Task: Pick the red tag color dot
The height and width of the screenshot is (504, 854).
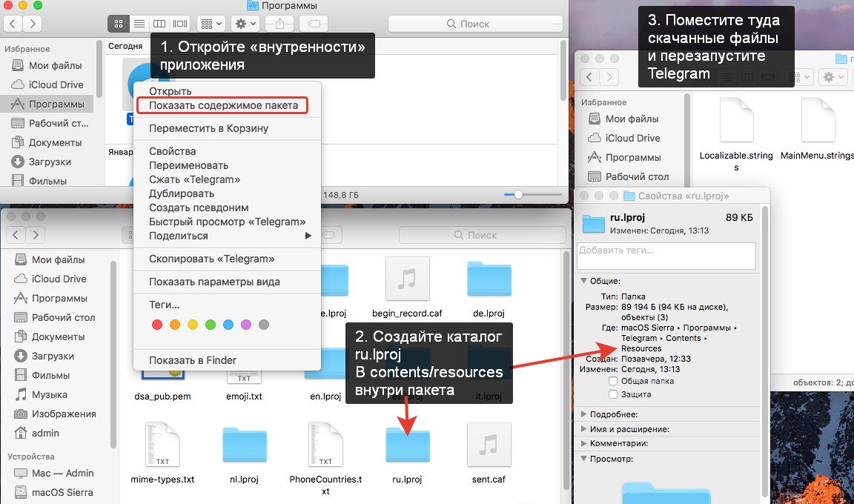Action: coord(157,325)
